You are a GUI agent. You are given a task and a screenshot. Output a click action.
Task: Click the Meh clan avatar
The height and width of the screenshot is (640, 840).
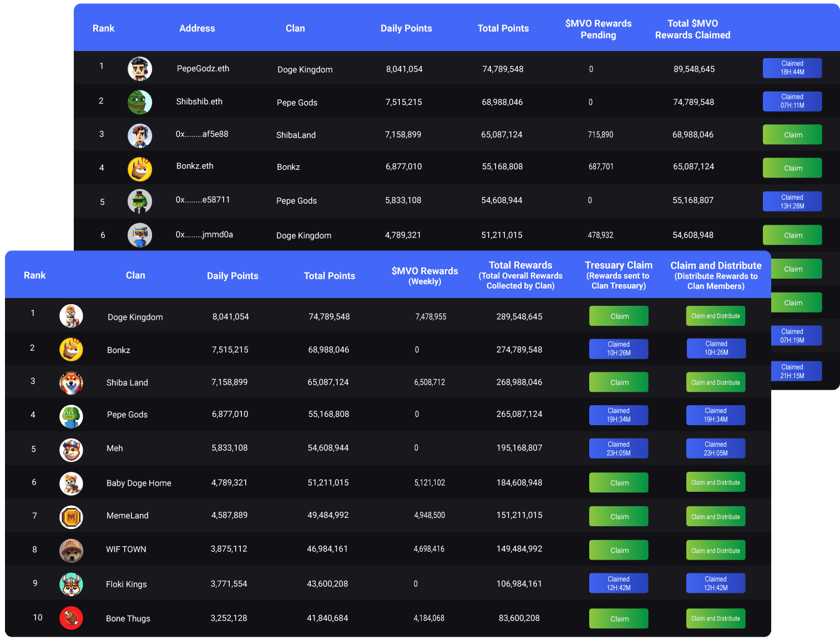(x=71, y=450)
